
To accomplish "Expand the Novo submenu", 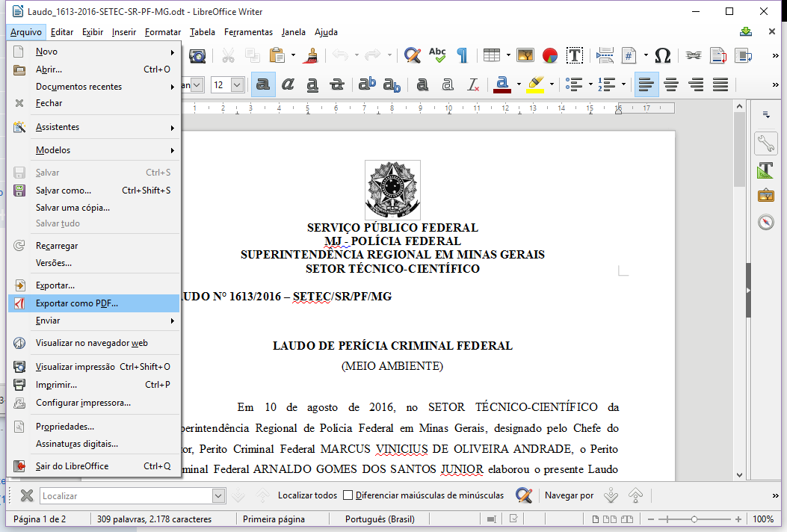I will (x=94, y=52).
